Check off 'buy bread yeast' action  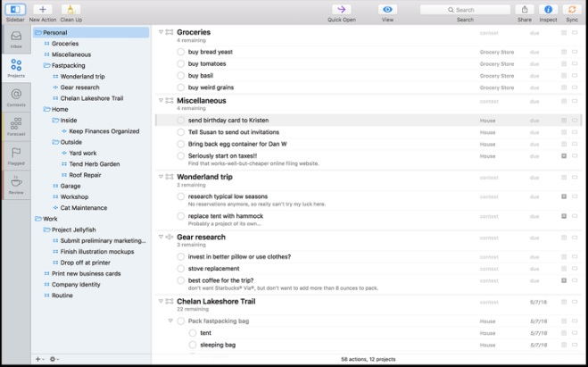181,52
